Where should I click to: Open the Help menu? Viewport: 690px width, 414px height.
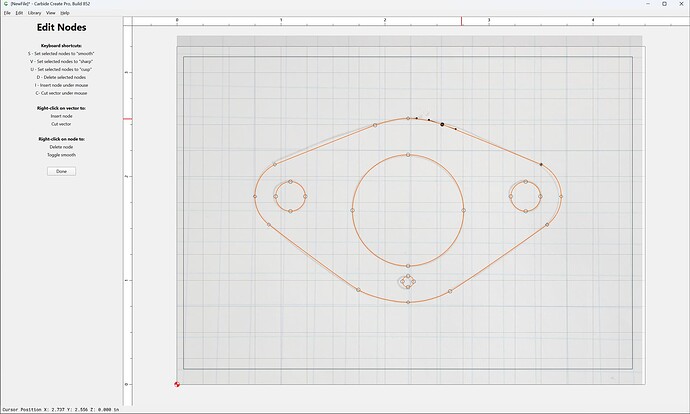point(65,13)
